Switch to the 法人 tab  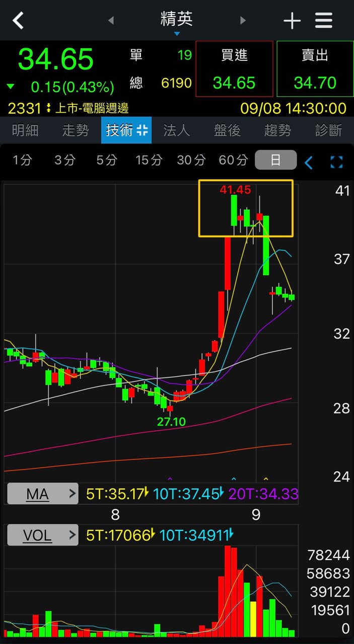coord(177,131)
